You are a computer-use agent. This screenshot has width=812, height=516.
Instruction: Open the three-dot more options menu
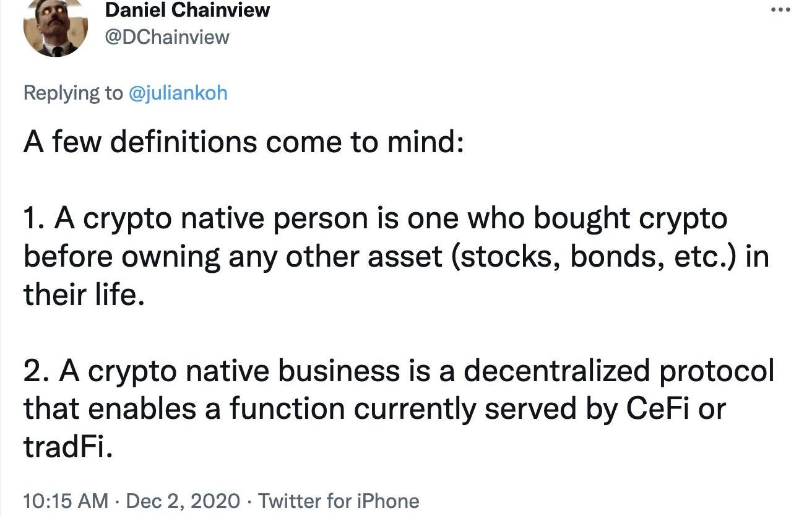point(781,10)
